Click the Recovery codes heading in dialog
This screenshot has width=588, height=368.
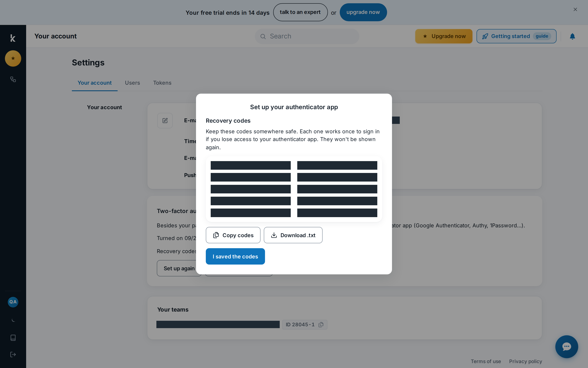coord(228,121)
